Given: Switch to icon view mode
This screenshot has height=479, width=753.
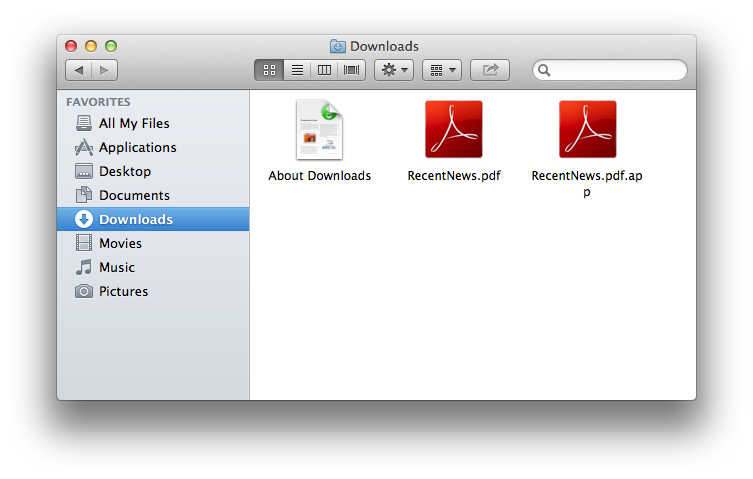Looking at the screenshot, I should (269, 70).
